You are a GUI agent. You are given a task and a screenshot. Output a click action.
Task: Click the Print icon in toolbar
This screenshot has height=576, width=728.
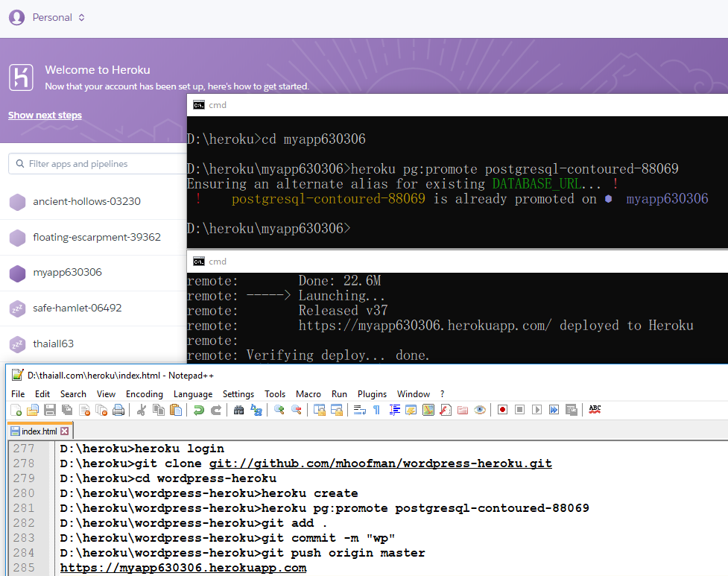pos(118,410)
